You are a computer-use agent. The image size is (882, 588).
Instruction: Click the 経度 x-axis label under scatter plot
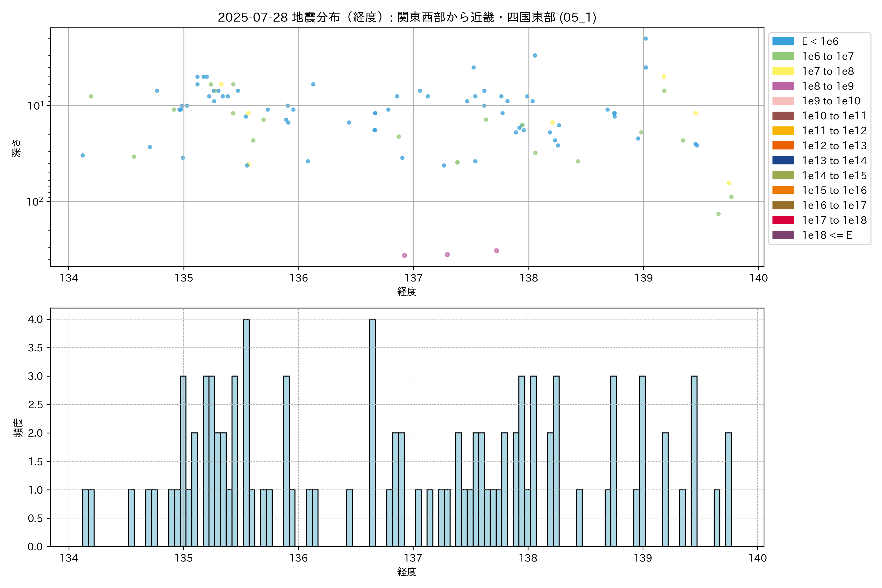point(407,291)
